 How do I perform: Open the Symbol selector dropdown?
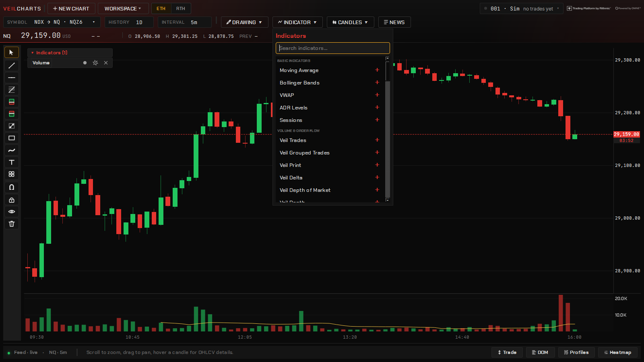(x=52, y=22)
